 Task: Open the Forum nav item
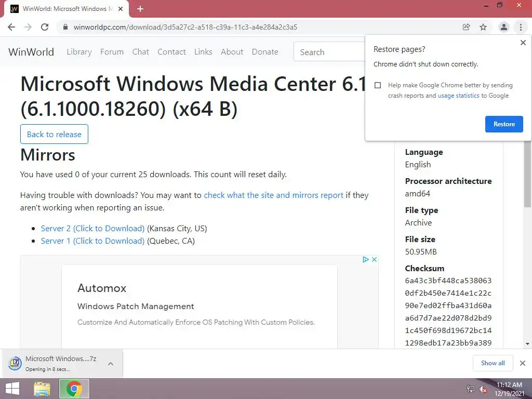[112, 52]
